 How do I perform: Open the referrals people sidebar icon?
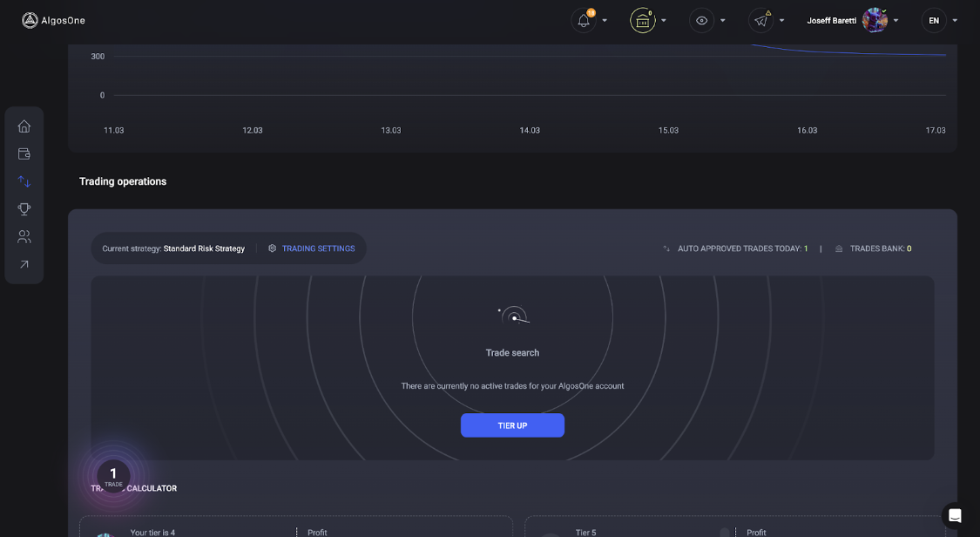[24, 236]
